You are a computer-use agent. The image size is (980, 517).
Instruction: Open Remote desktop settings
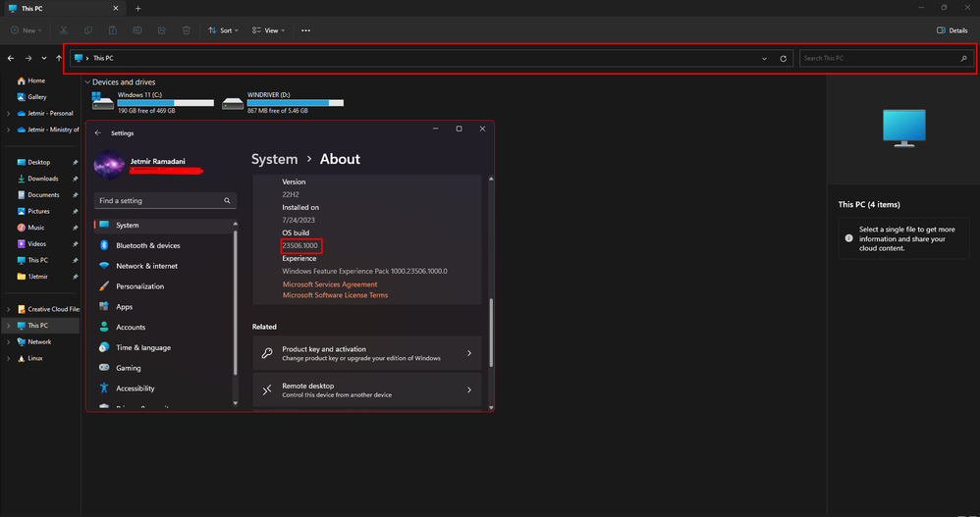tap(367, 390)
